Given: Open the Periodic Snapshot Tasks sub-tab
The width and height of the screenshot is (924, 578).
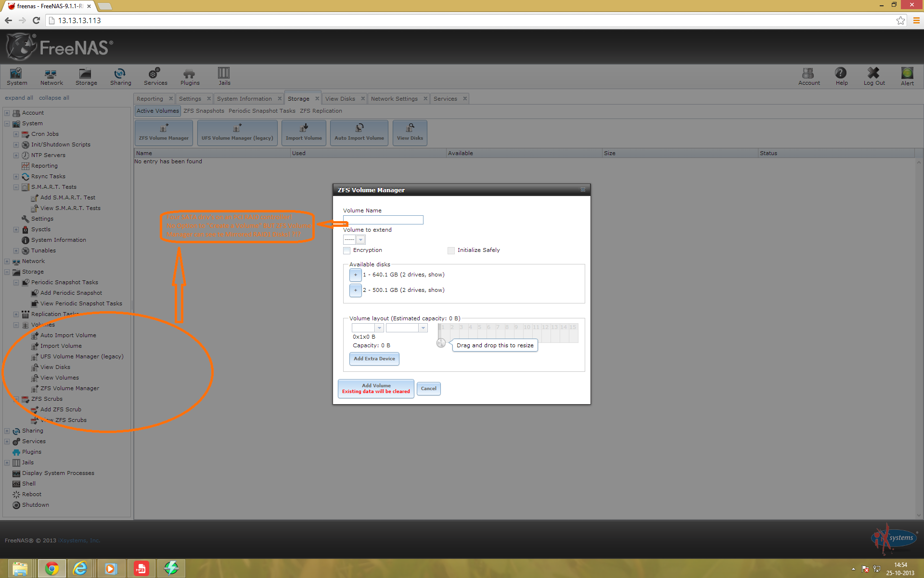Looking at the screenshot, I should [262, 111].
